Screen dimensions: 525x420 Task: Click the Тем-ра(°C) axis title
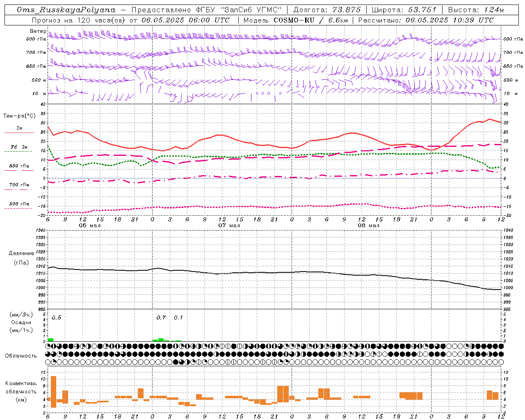19,116
